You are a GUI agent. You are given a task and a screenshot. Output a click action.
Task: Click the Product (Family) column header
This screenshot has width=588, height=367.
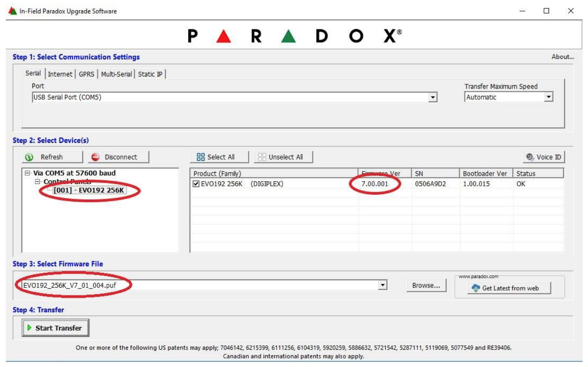(x=274, y=173)
